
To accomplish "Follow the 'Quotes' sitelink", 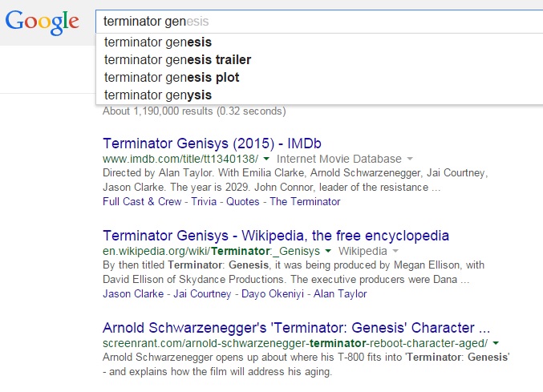I will (242, 201).
